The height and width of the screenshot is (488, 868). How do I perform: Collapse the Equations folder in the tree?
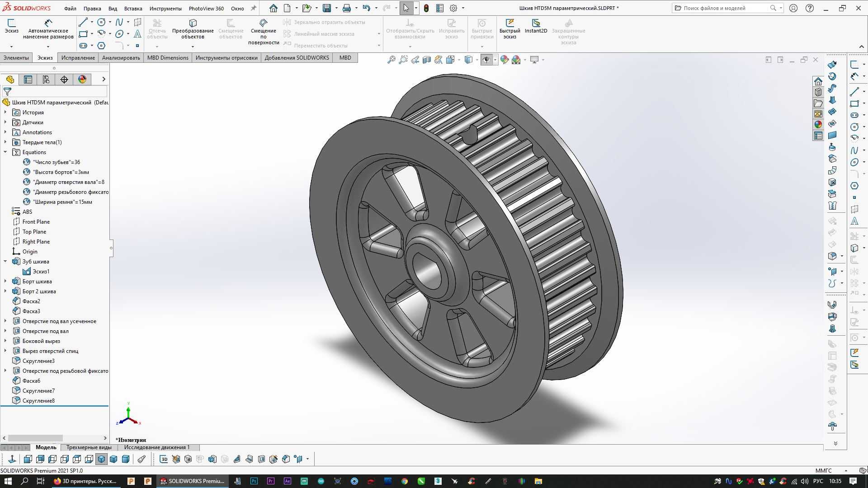tap(5, 152)
